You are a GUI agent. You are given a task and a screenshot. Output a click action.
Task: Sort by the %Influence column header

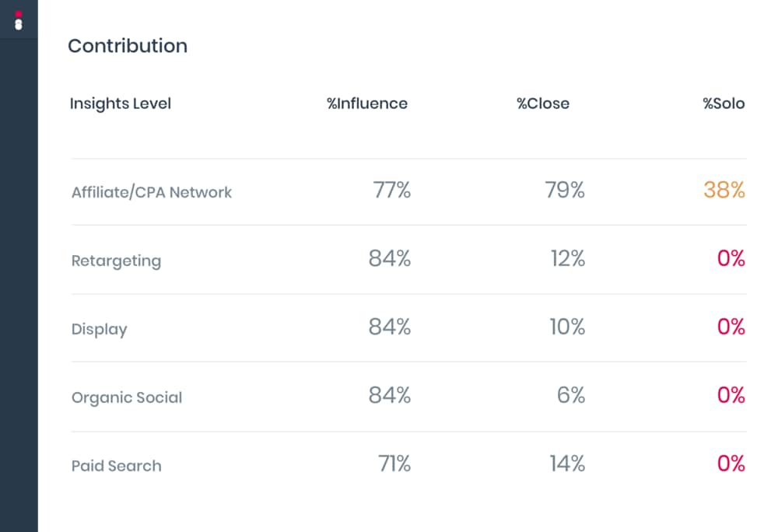pos(367,103)
